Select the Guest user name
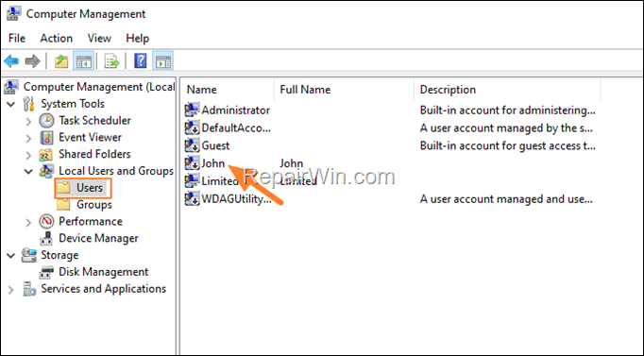Image resolution: width=644 pixels, height=356 pixels. pos(215,145)
